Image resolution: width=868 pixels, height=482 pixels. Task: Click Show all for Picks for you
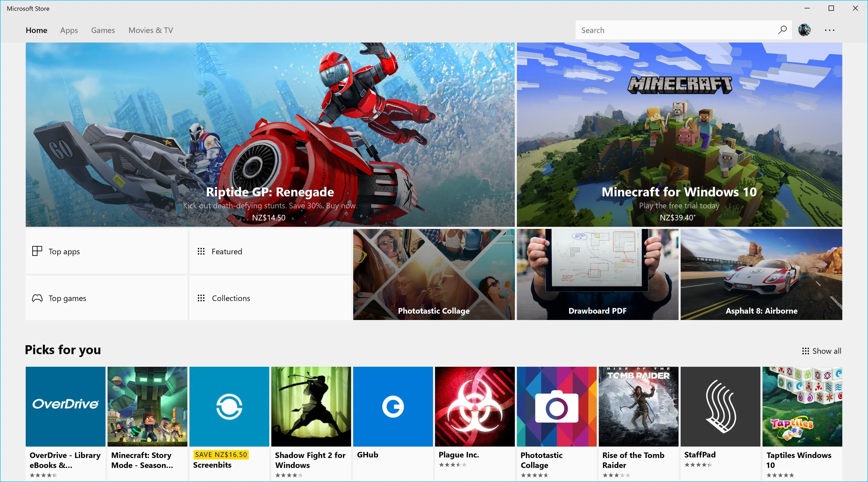(822, 351)
